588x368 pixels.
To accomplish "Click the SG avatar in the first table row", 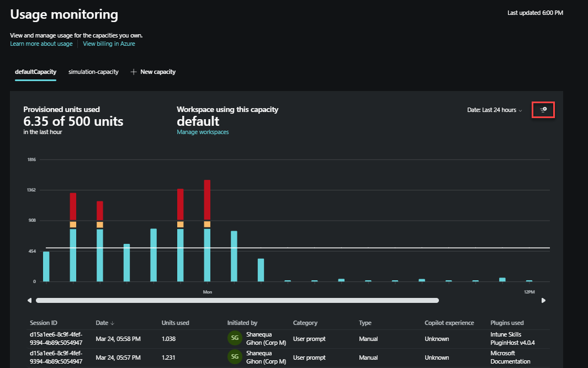I will pyautogui.click(x=235, y=338).
